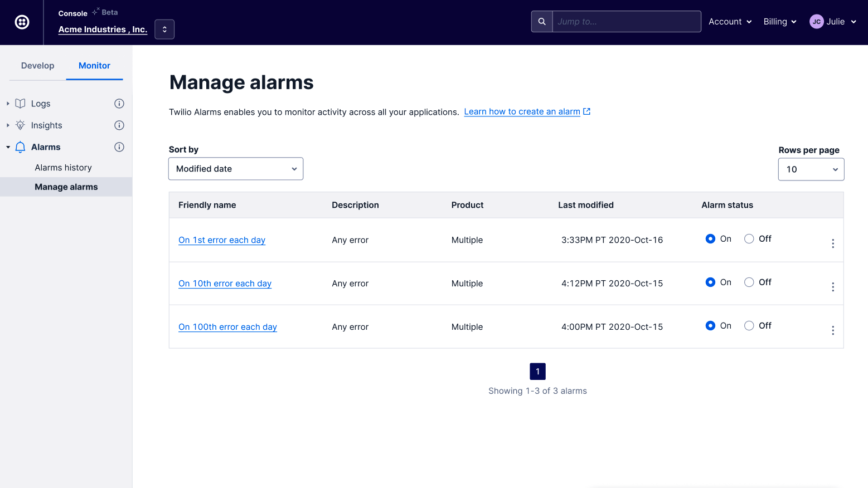Click the Alarms label in sidebar
868x488 pixels.
[46, 147]
